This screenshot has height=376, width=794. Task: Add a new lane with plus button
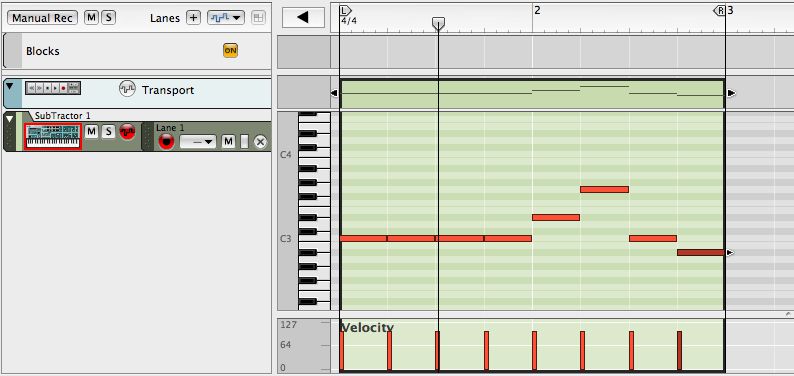pos(193,18)
